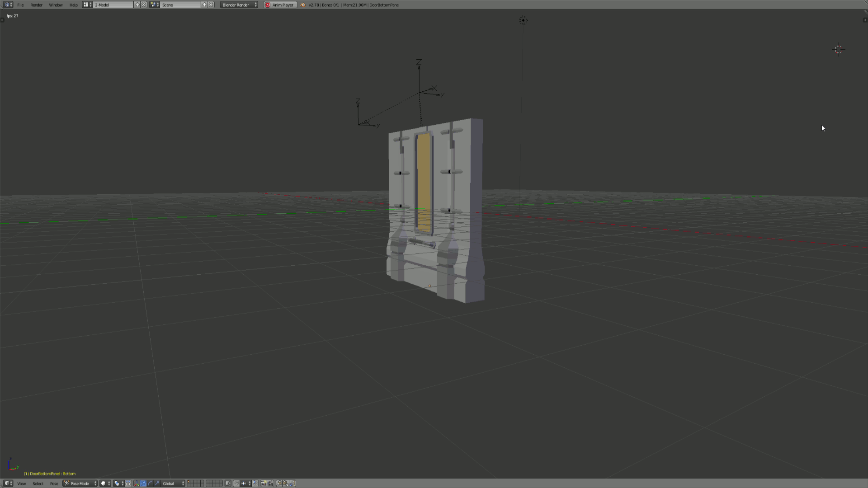This screenshot has width=868, height=488.
Task: Open the File menu
Action: (20, 5)
